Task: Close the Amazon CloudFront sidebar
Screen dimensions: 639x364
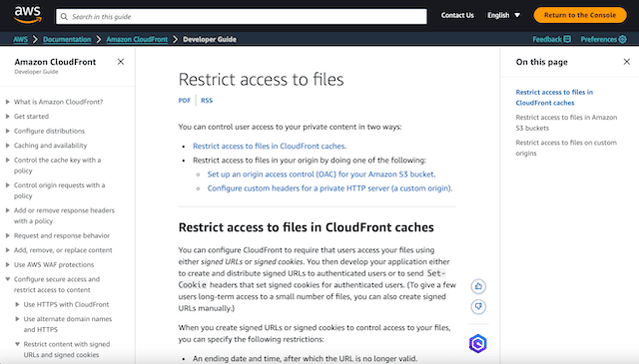Action: (x=121, y=62)
